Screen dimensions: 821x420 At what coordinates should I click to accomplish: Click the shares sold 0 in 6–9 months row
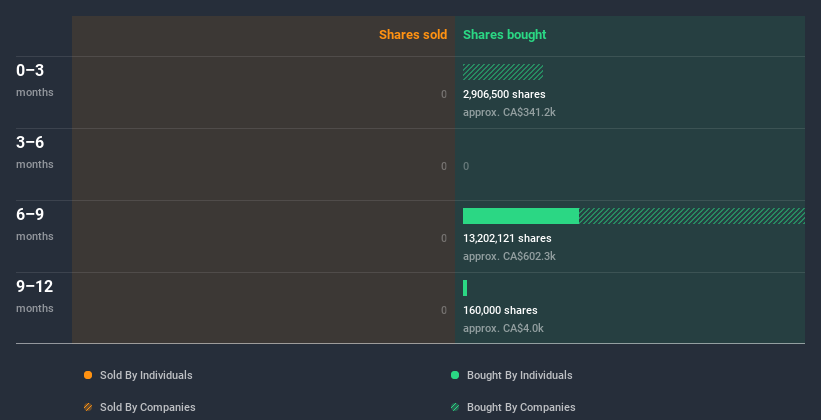click(444, 238)
